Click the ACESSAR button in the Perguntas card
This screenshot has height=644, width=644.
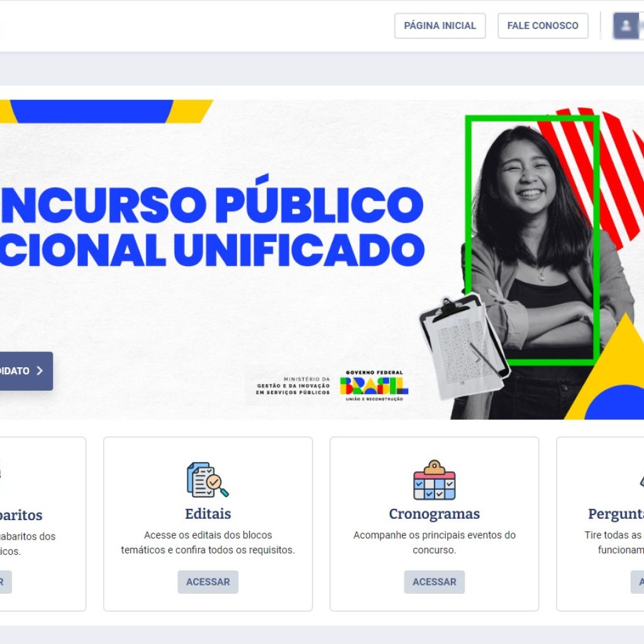[x=638, y=582]
